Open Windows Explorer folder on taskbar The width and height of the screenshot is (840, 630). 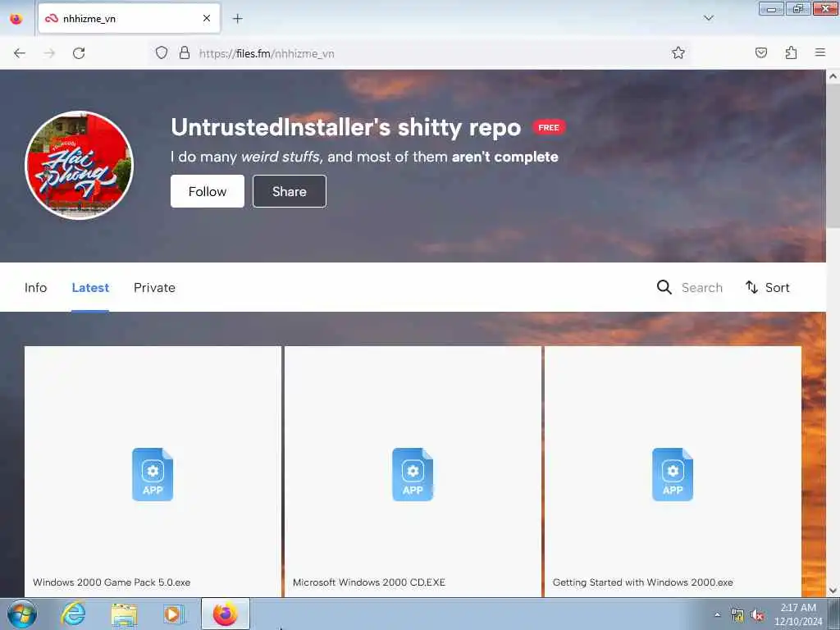tap(124, 614)
